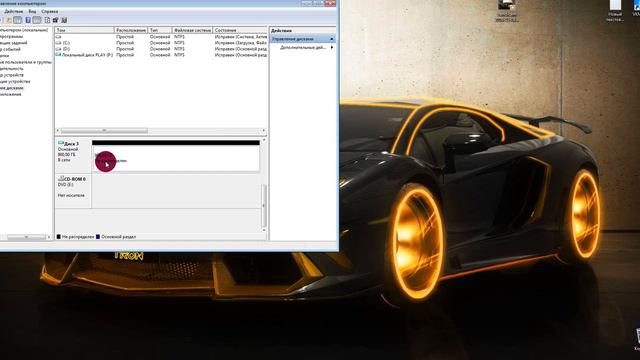The width and height of the screenshot is (640, 360).
Task: Open the Вид menu
Action: coord(32,11)
